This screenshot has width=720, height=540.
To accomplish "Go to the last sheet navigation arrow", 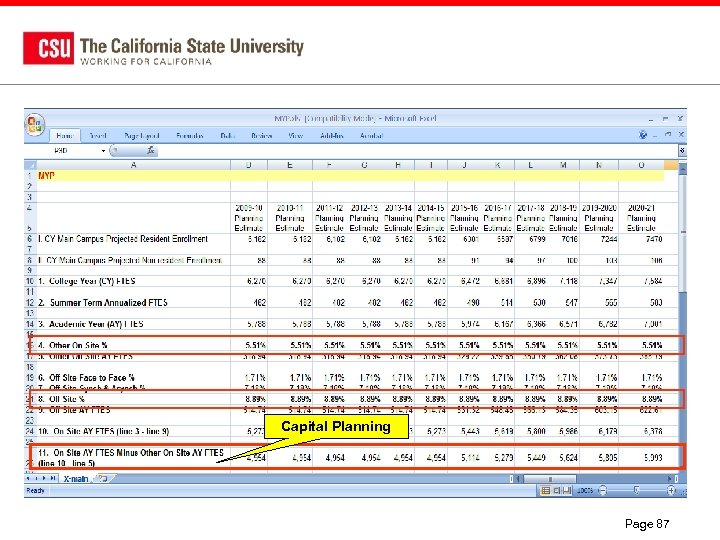I will (x=53, y=478).
